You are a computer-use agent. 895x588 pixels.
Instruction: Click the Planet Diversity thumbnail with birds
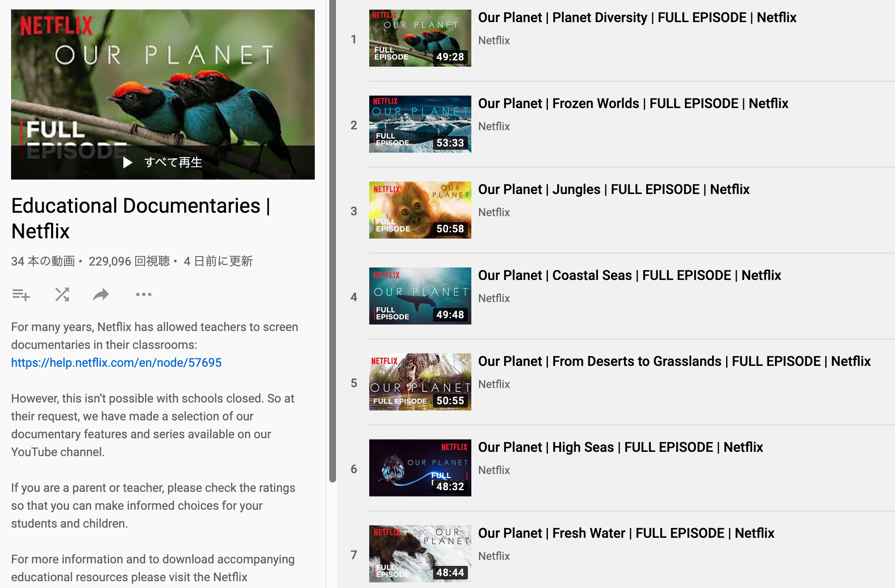pyautogui.click(x=420, y=38)
